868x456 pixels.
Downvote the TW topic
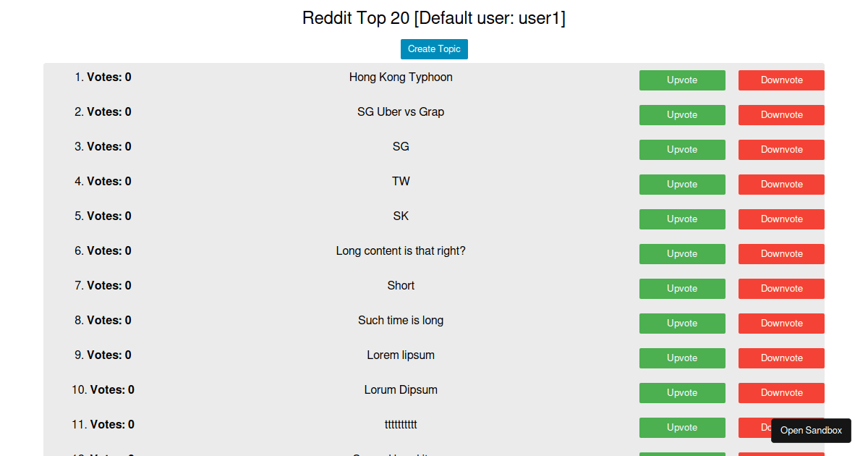point(780,185)
